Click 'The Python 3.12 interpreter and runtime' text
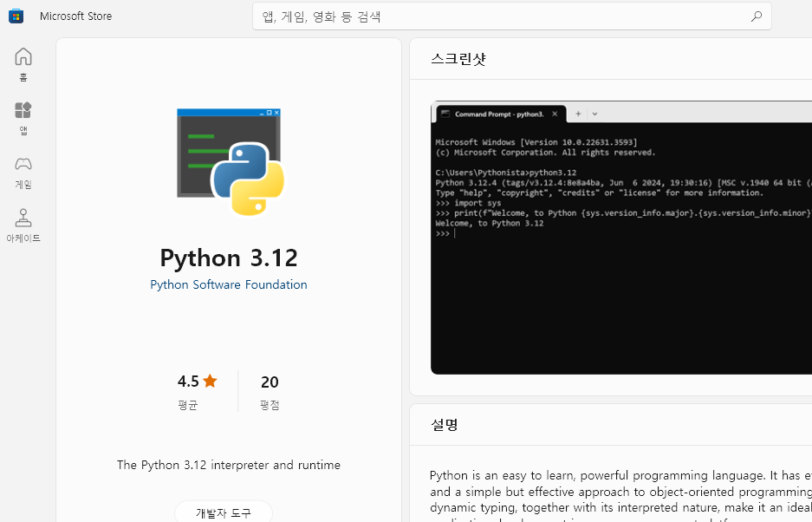The width and height of the screenshot is (812, 522). pos(229,465)
